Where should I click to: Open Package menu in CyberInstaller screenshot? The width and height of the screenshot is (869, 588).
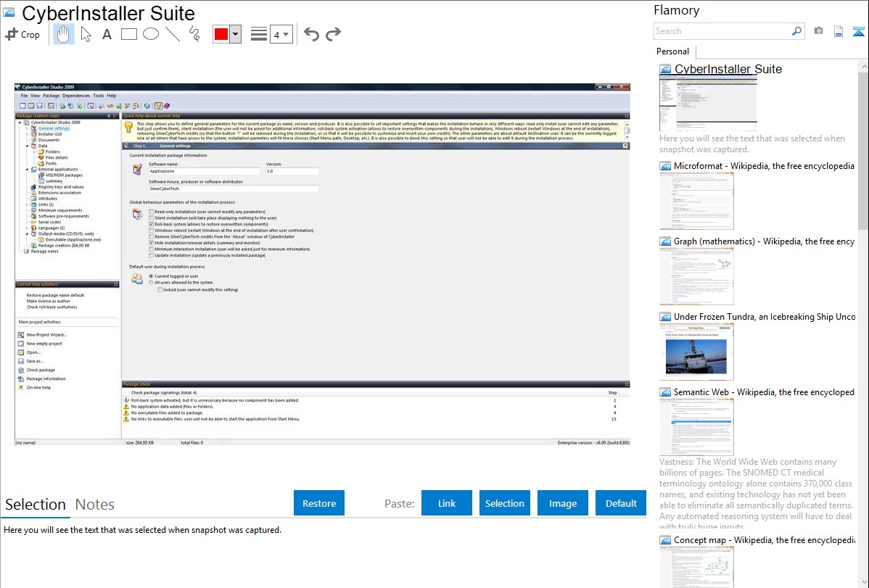click(51, 95)
